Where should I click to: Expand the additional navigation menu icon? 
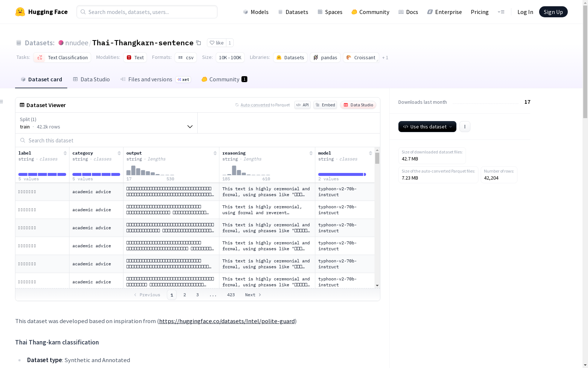click(x=501, y=12)
